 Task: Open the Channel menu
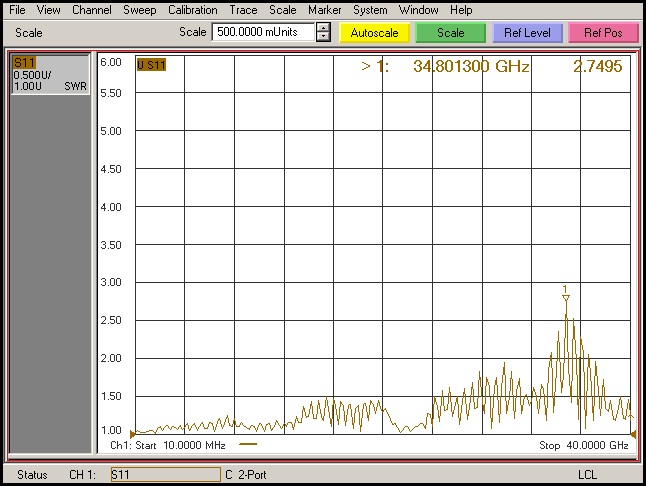coord(92,10)
